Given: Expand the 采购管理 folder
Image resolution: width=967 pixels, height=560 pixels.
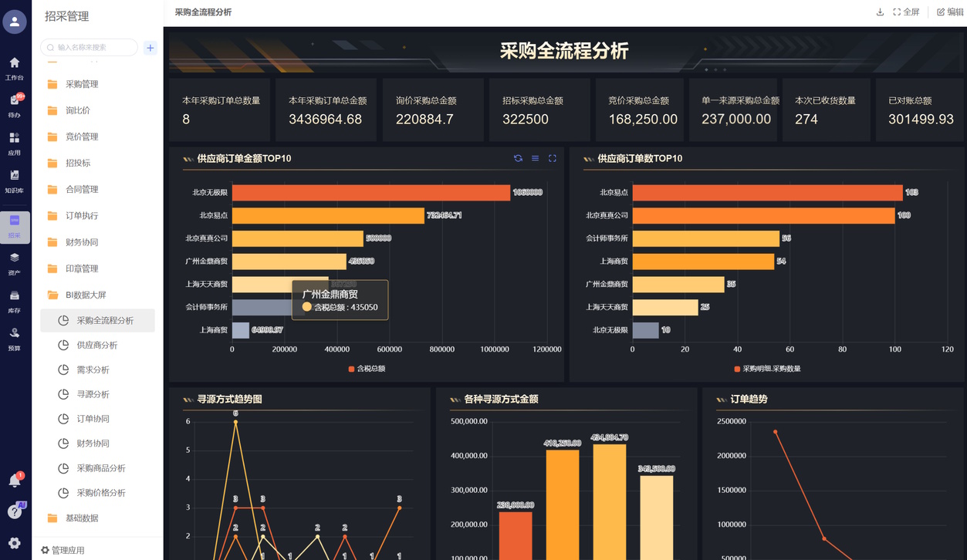Looking at the screenshot, I should pyautogui.click(x=82, y=84).
